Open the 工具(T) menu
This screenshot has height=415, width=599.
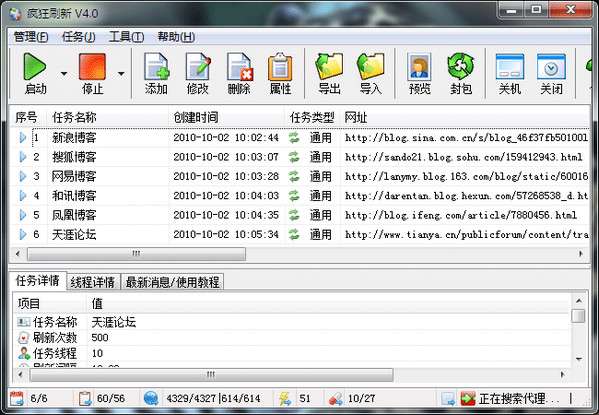click(126, 37)
